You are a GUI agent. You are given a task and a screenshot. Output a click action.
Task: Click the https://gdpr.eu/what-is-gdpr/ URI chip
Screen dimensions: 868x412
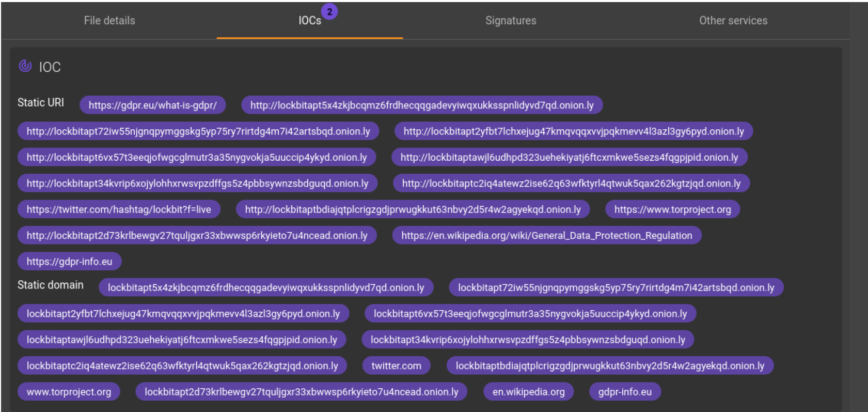153,105
